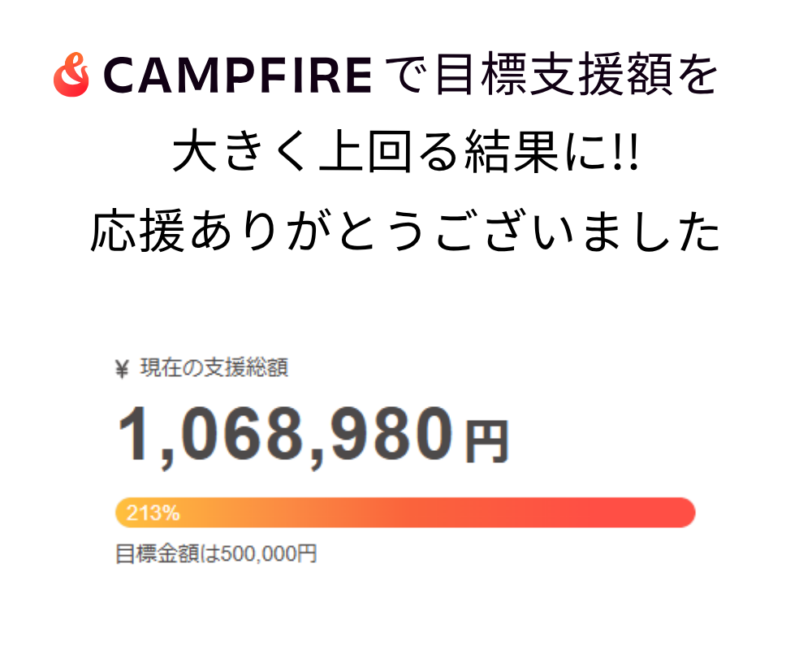Screen dimensions: 812x650
Task: Click the で目標支援額を headline text
Action: pos(551,76)
